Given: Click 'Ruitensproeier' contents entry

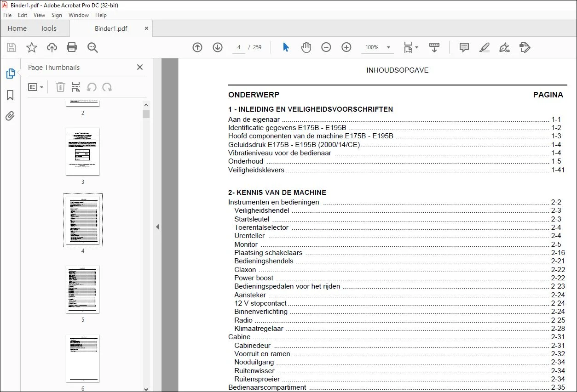Looking at the screenshot, I should point(257,379).
